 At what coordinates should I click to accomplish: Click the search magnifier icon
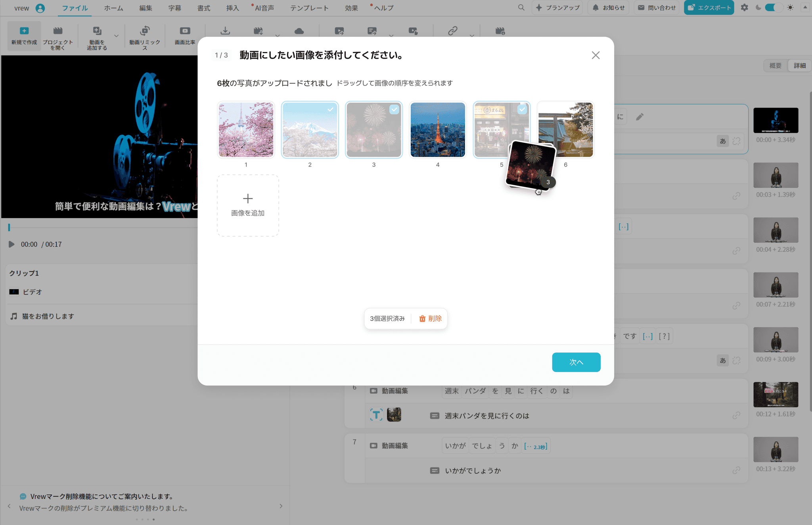pyautogui.click(x=521, y=8)
